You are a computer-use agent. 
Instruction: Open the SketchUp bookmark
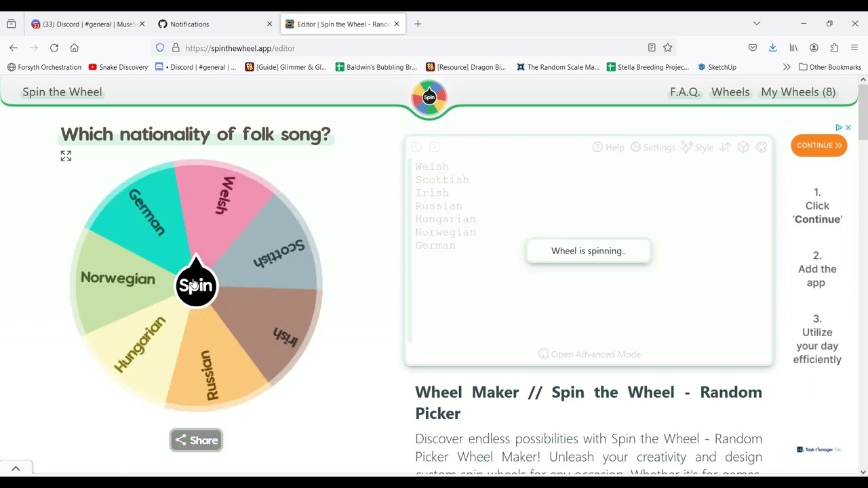[717, 67]
